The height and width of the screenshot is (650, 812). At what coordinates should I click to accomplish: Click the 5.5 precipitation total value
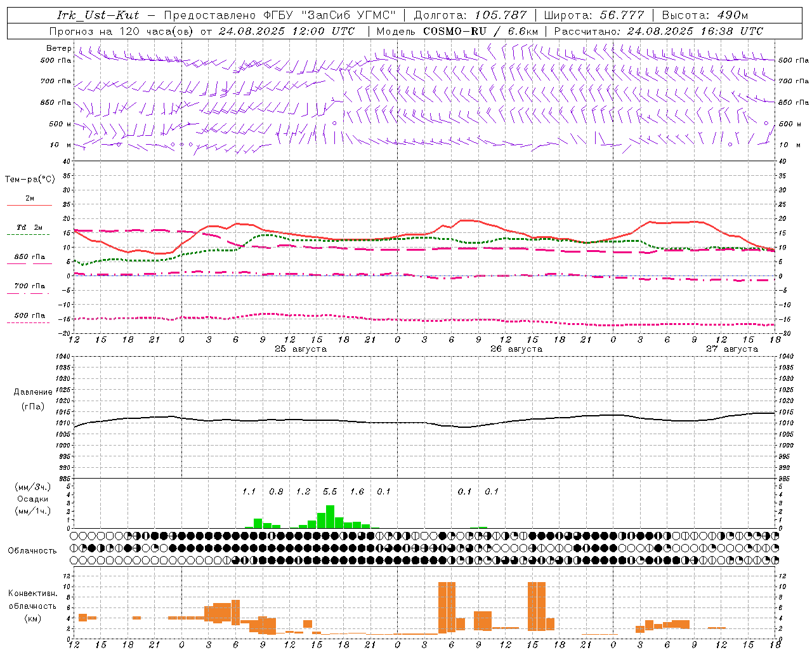pyautogui.click(x=330, y=492)
